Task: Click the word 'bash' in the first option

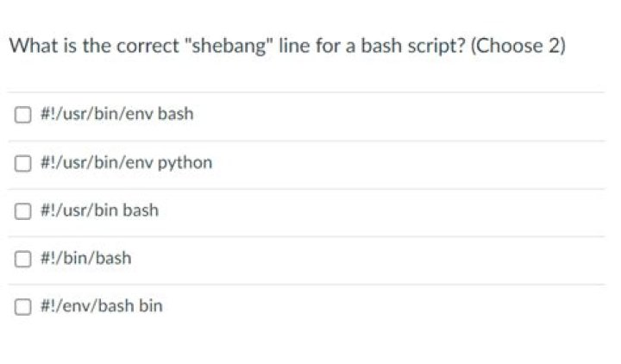Action: (176, 114)
